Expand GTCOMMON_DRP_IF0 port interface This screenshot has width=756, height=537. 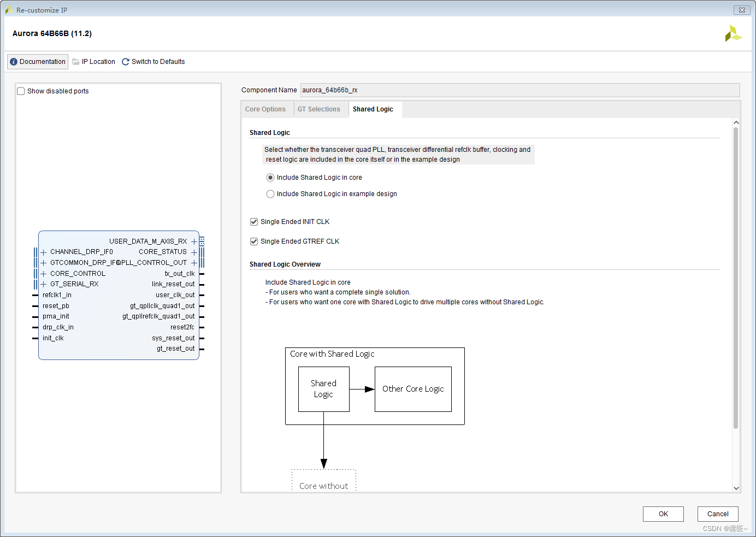coord(44,263)
